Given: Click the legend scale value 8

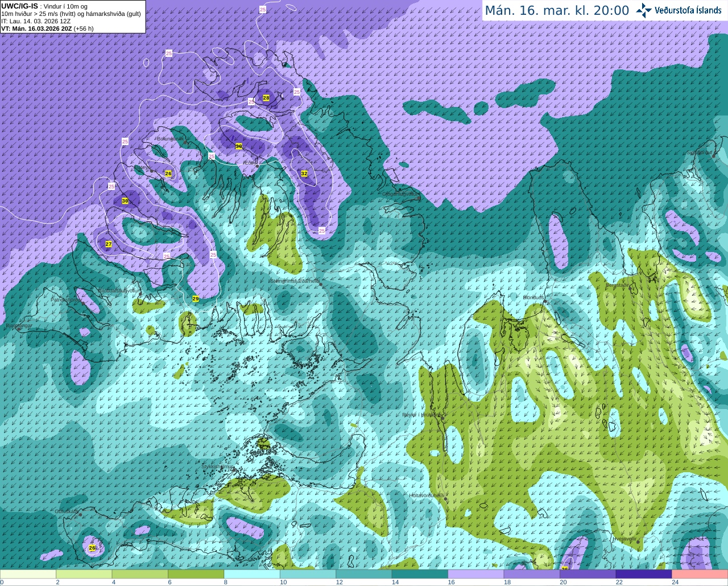Looking at the screenshot, I should 226,582.
